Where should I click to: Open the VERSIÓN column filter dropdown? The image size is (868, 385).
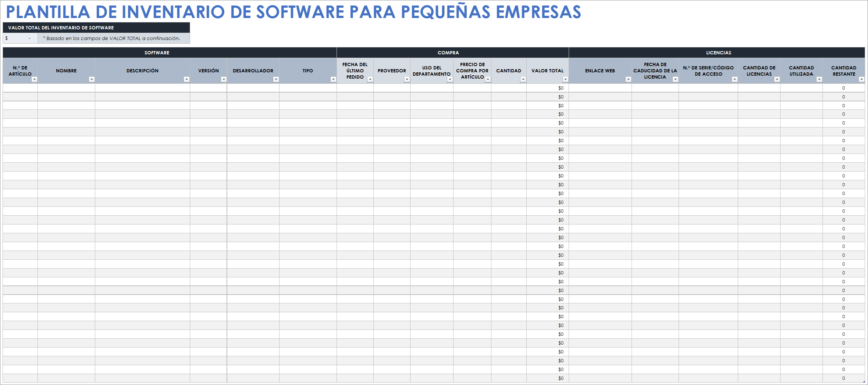(224, 80)
